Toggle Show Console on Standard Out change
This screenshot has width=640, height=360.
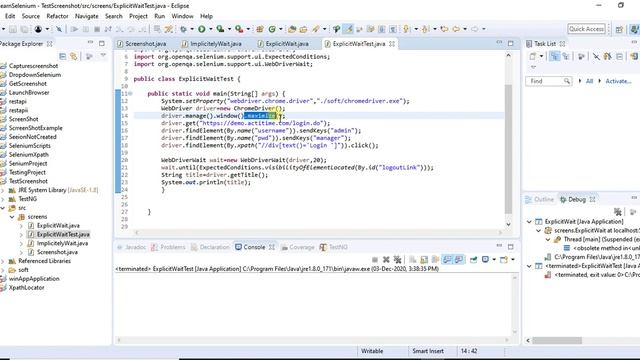(x=448, y=259)
